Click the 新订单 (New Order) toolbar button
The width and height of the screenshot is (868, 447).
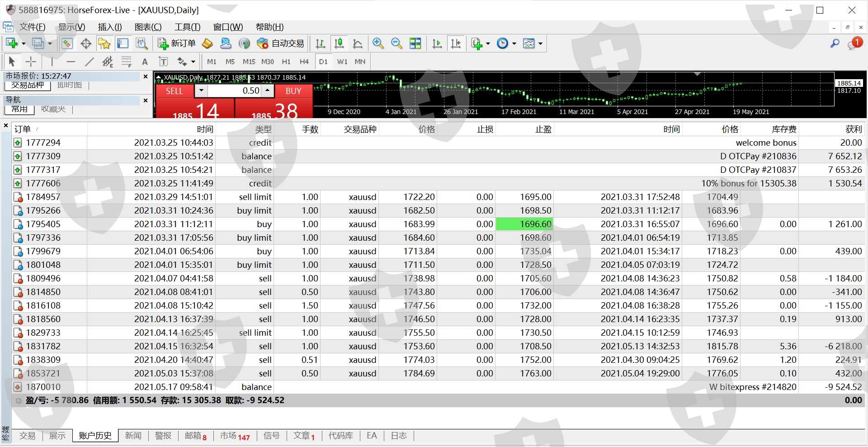click(177, 43)
